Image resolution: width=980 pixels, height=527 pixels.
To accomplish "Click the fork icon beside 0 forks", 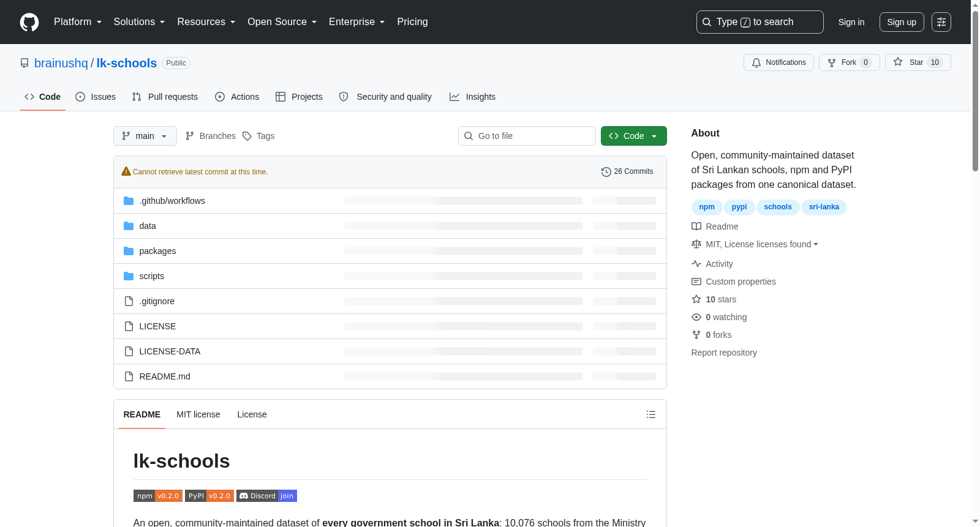I will pos(696,335).
